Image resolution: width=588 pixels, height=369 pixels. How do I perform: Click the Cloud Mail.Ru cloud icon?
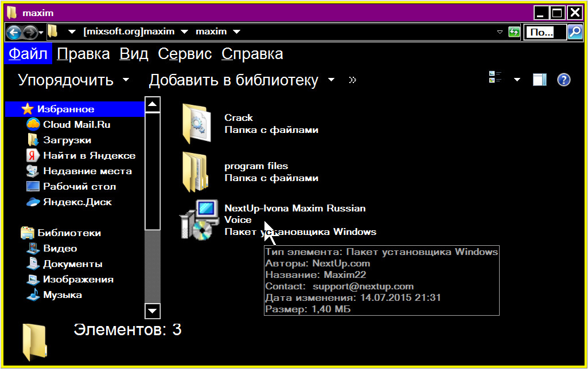coord(33,124)
